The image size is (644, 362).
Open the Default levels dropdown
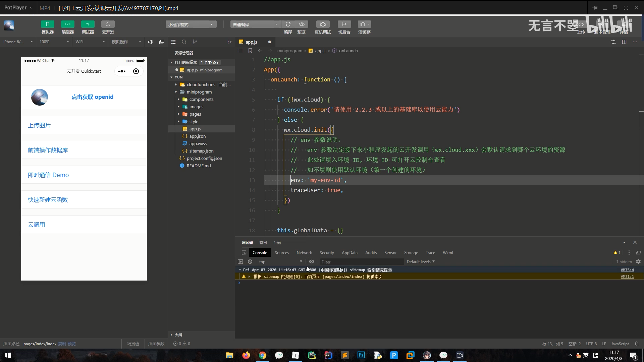click(x=421, y=262)
